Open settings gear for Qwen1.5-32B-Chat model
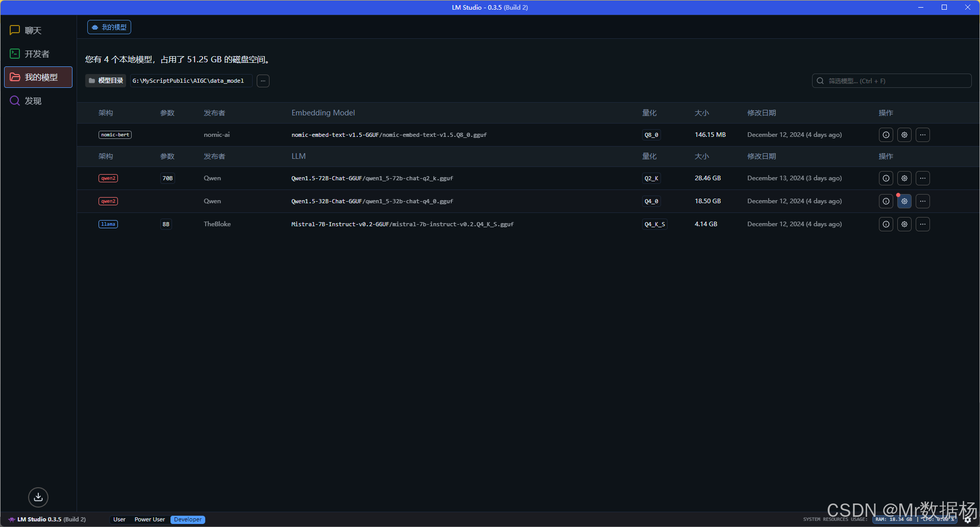980x527 pixels. coord(904,201)
